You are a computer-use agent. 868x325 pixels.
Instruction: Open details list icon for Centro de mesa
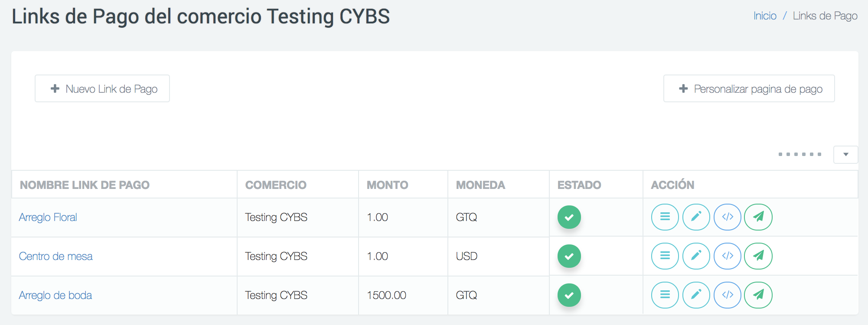665,256
